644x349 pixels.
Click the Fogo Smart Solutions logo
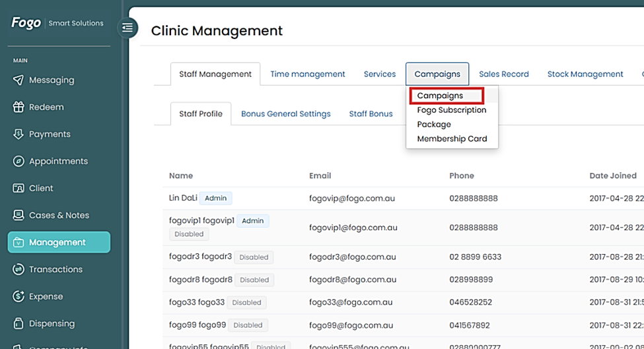(57, 23)
